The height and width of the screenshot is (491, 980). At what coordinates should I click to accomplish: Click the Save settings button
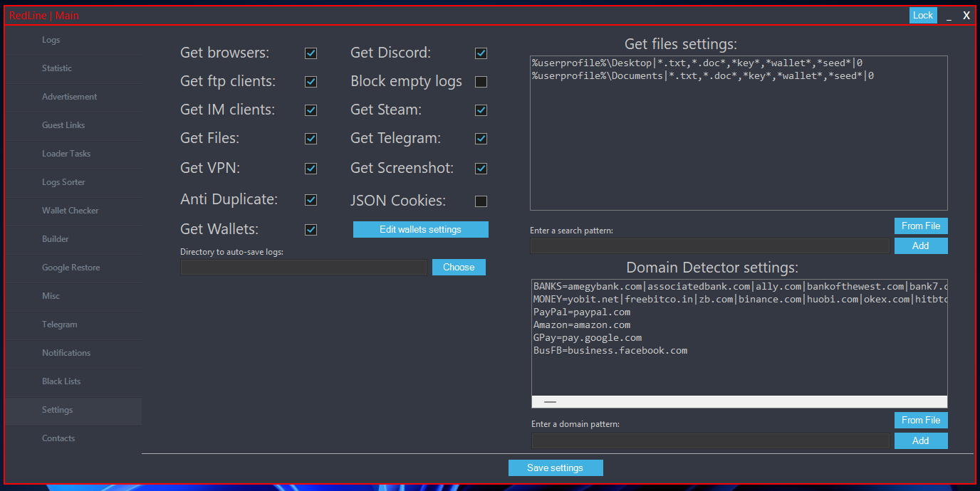(555, 468)
